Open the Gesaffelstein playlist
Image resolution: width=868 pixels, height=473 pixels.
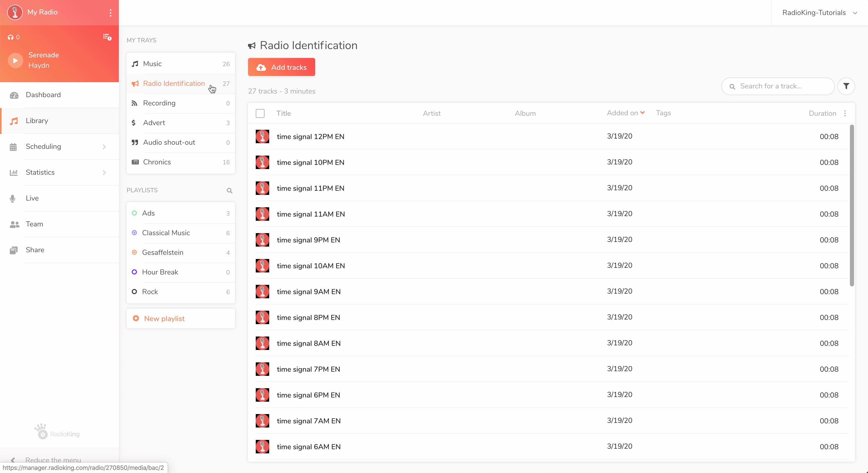[x=181, y=253]
